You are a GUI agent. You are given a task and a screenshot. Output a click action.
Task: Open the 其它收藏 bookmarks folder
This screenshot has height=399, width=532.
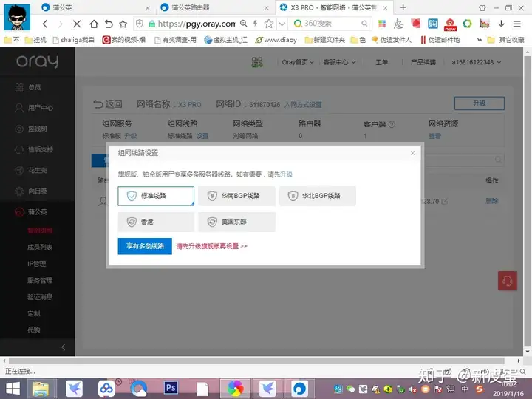click(x=506, y=40)
